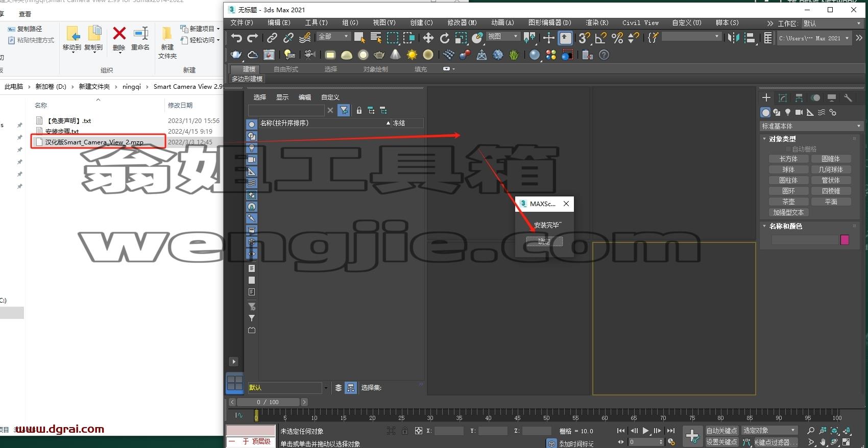Click the Edit Named Selection Sets icon

(x=653, y=38)
